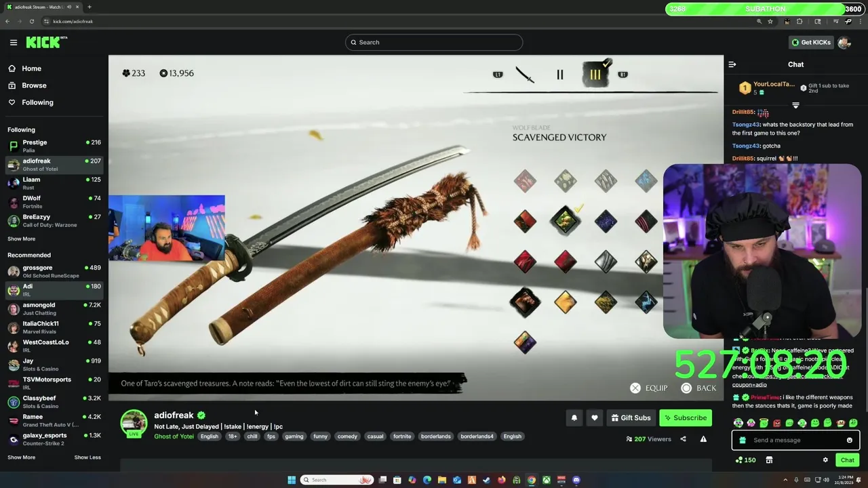The width and height of the screenshot is (868, 488).
Task: Open WestCoastLoLo recommended channel
Action: [54, 346]
